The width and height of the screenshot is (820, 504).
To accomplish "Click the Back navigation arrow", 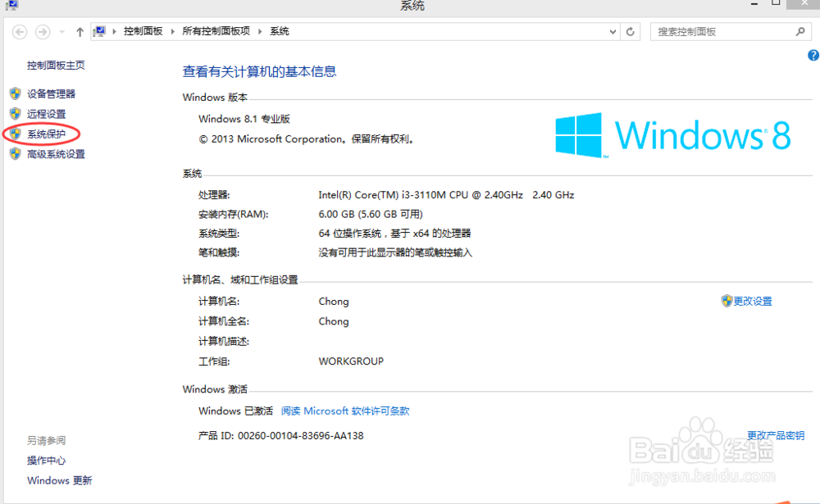I will click(20, 32).
